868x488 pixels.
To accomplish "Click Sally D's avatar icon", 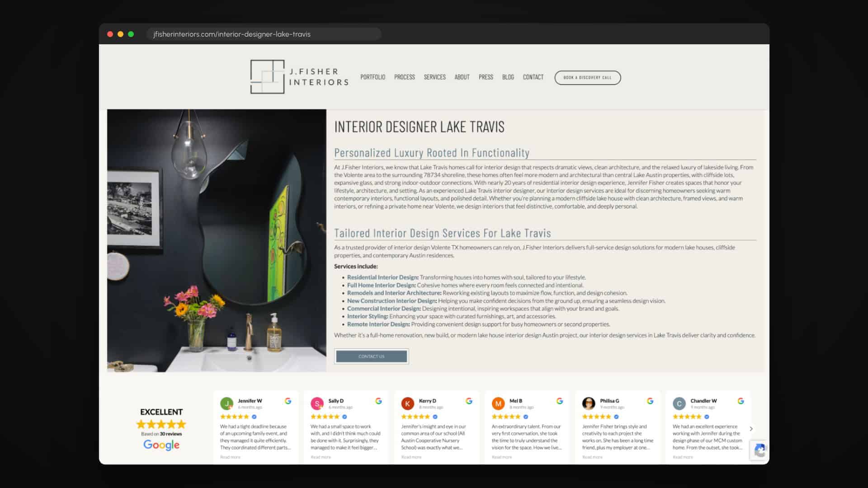I will [x=317, y=403].
